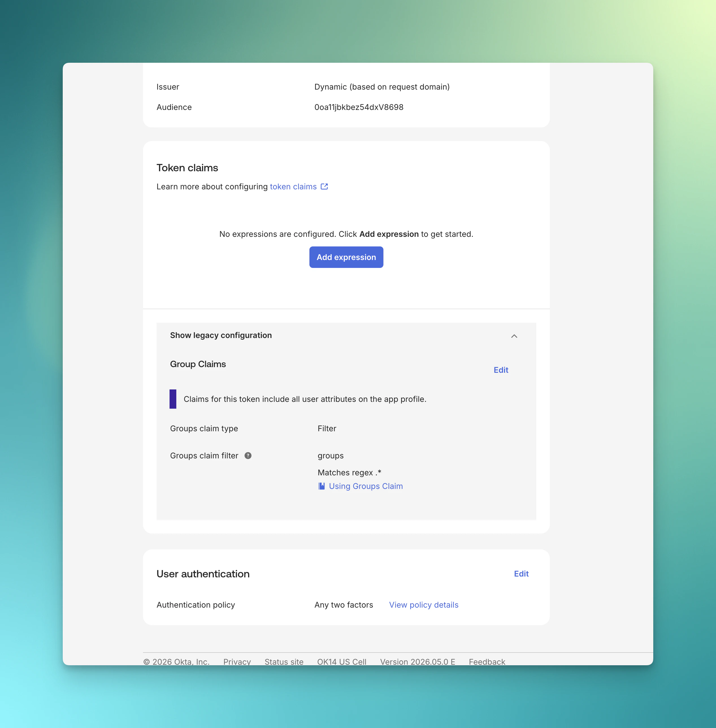Click the Token claims heading
The width and height of the screenshot is (716, 728).
tap(187, 168)
